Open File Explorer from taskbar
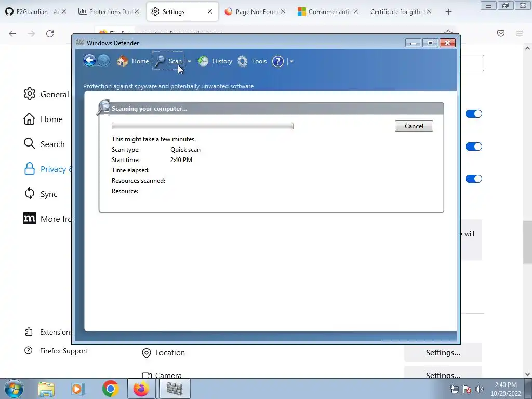 [x=46, y=389]
